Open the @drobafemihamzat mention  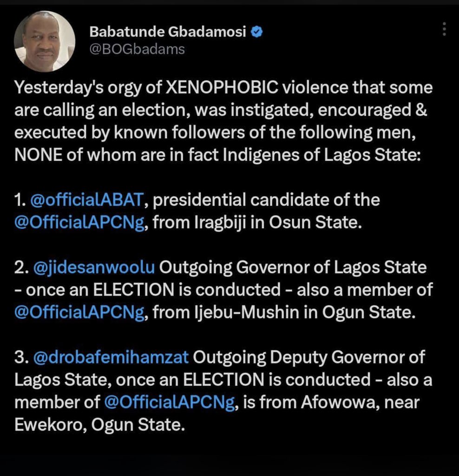tap(111, 357)
